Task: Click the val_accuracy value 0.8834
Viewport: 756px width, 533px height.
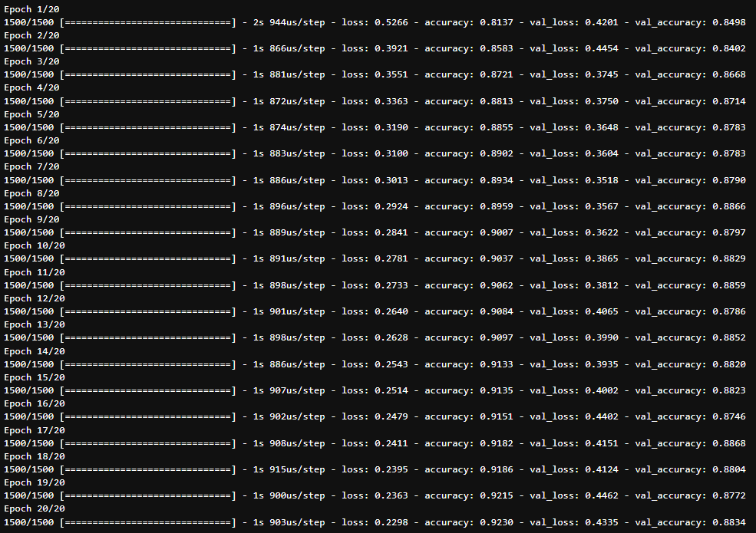Action: coord(729,522)
